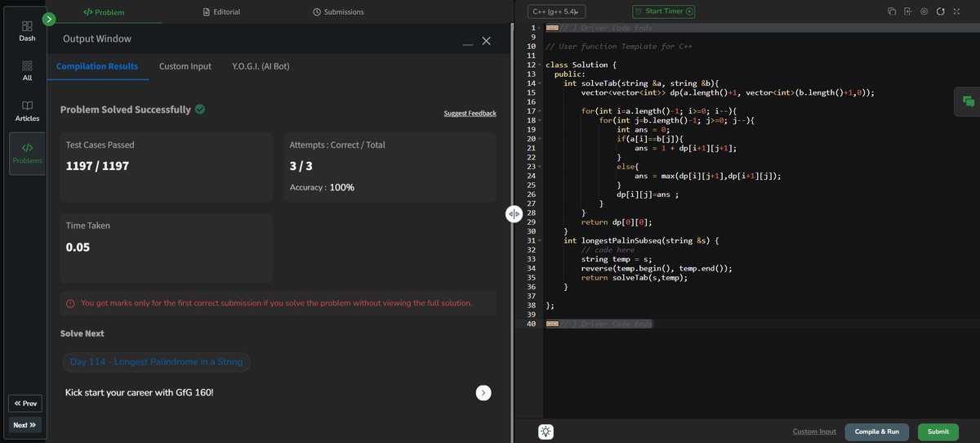Click the pane splitter handle between panels
Viewport: 980px width, 443px height.
[x=514, y=213]
